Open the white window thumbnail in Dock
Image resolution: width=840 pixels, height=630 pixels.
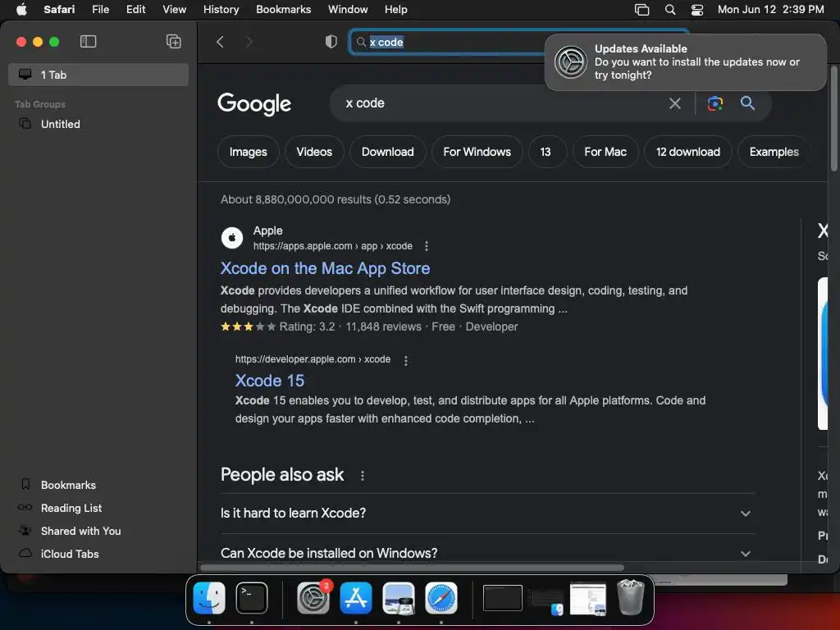click(x=587, y=599)
